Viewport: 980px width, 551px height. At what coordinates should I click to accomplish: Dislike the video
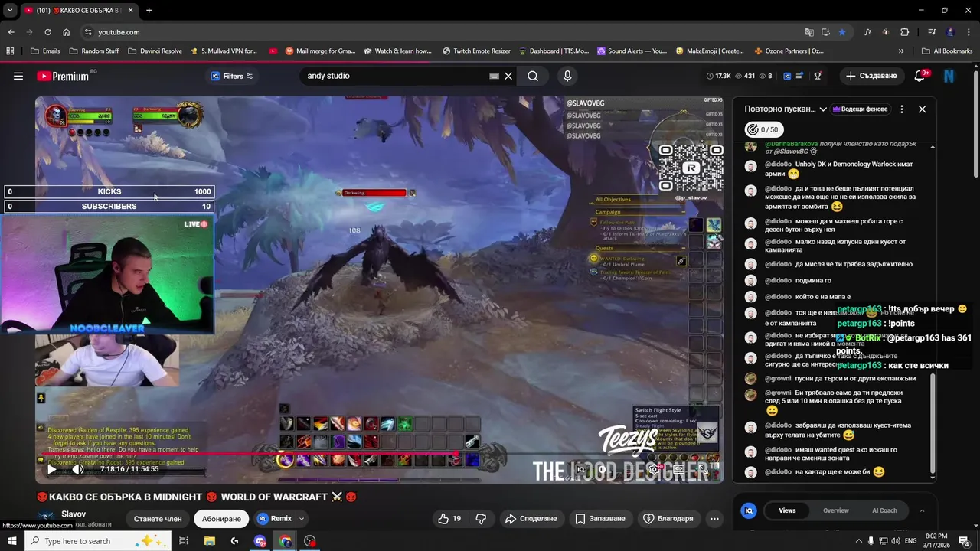(481, 519)
